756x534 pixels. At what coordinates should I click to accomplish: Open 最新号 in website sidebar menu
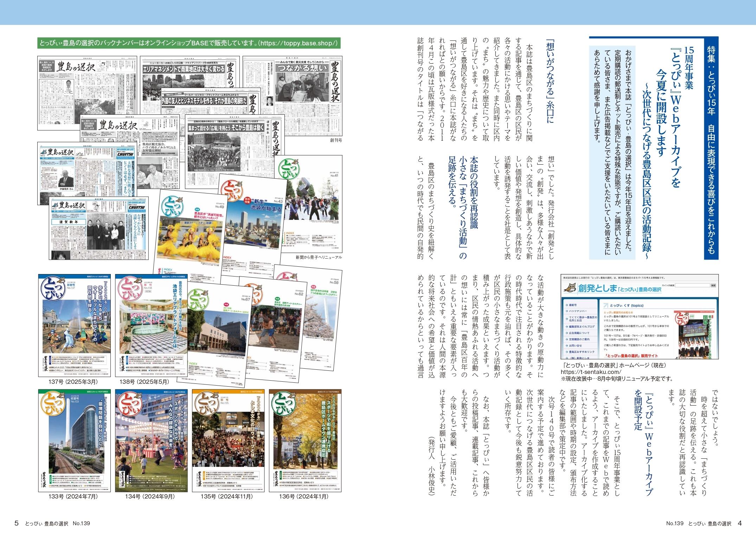pyautogui.click(x=573, y=305)
